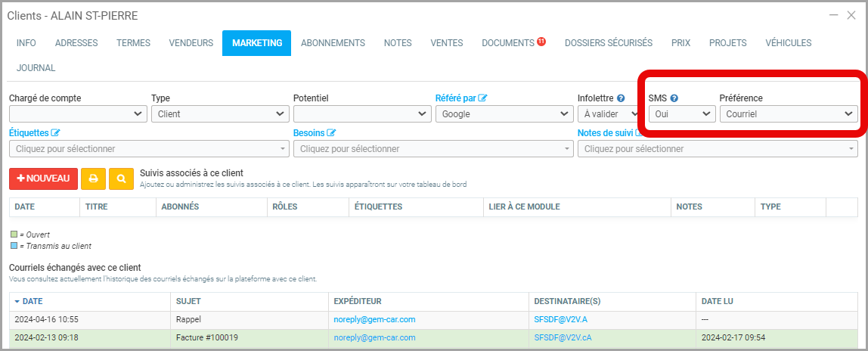The image size is (868, 351).
Task: Expand the Préférence dropdown set to Courriel
Action: coord(788,114)
